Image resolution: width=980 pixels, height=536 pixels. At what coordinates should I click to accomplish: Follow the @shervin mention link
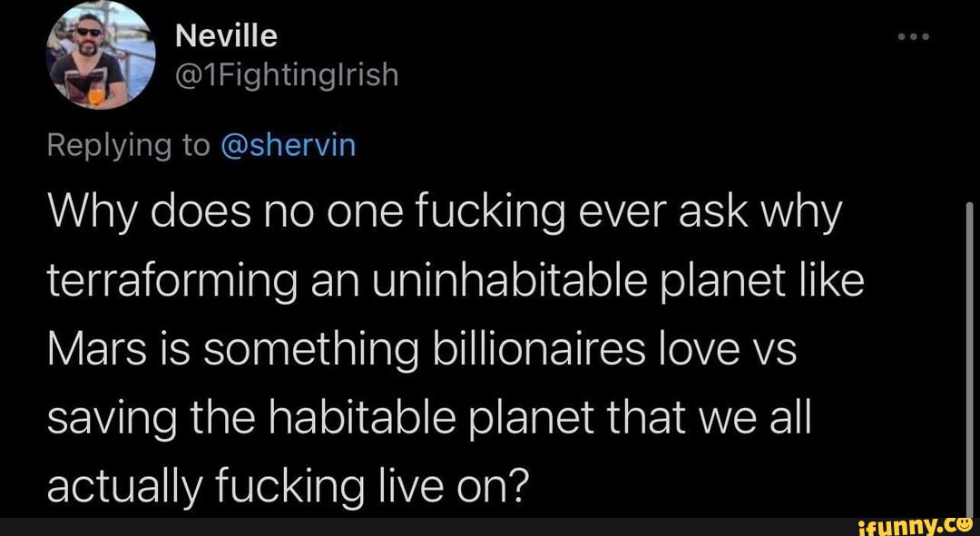point(289,146)
